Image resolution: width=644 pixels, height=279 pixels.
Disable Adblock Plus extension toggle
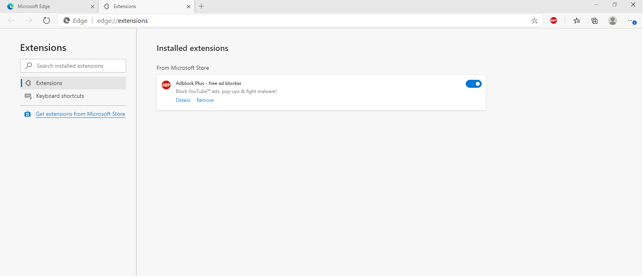(473, 84)
